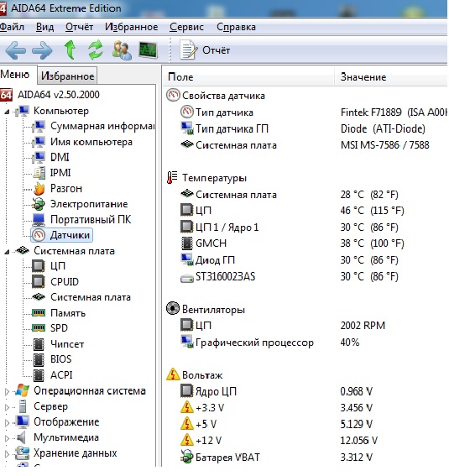Click the forward arrow toolbar icon
The image size is (449, 476).
point(42,50)
